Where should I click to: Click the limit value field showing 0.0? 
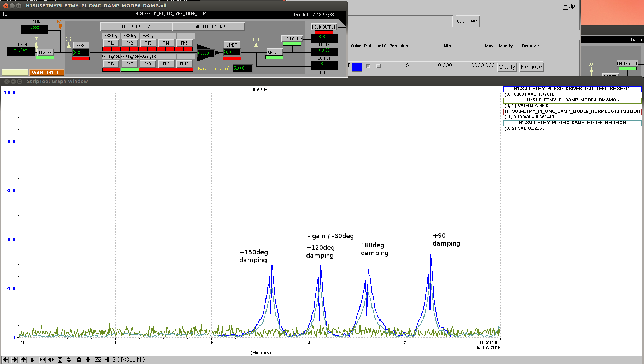coord(232,52)
